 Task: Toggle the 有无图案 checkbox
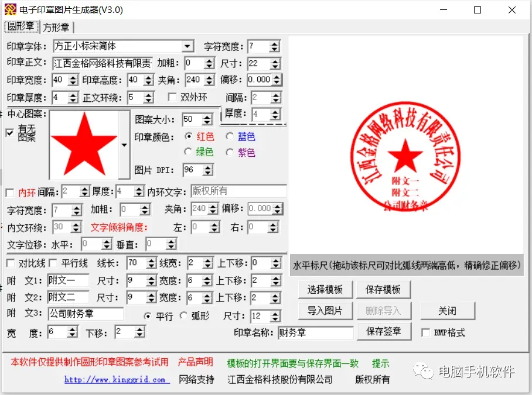[x=10, y=133]
